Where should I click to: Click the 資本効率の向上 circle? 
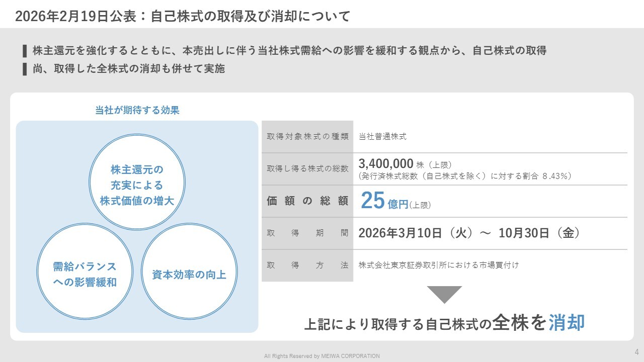[x=189, y=275]
